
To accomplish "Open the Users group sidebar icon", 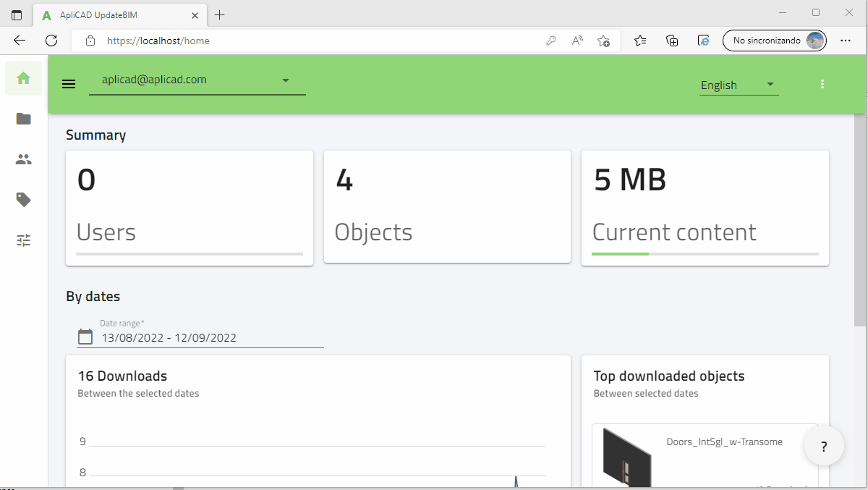I will (23, 159).
